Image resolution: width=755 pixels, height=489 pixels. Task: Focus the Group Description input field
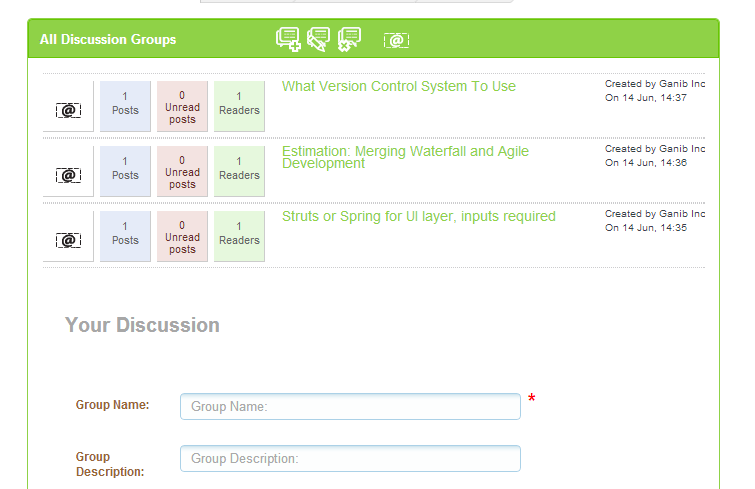[350, 459]
